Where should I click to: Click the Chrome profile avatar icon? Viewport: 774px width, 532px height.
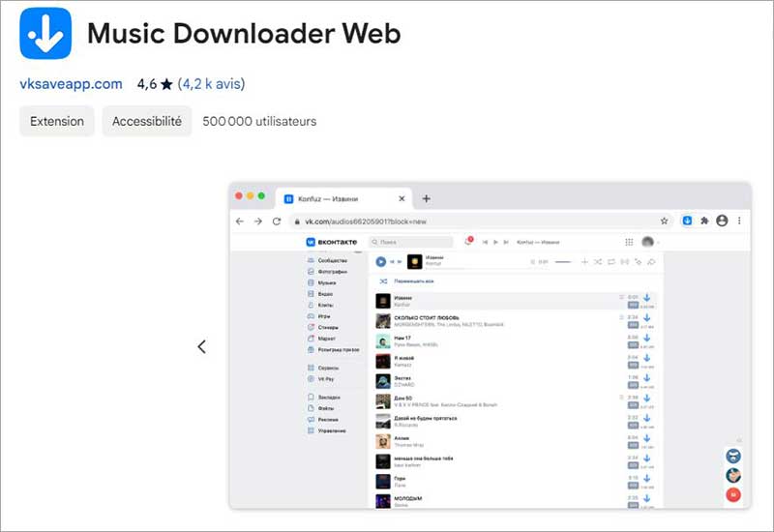coord(722,221)
